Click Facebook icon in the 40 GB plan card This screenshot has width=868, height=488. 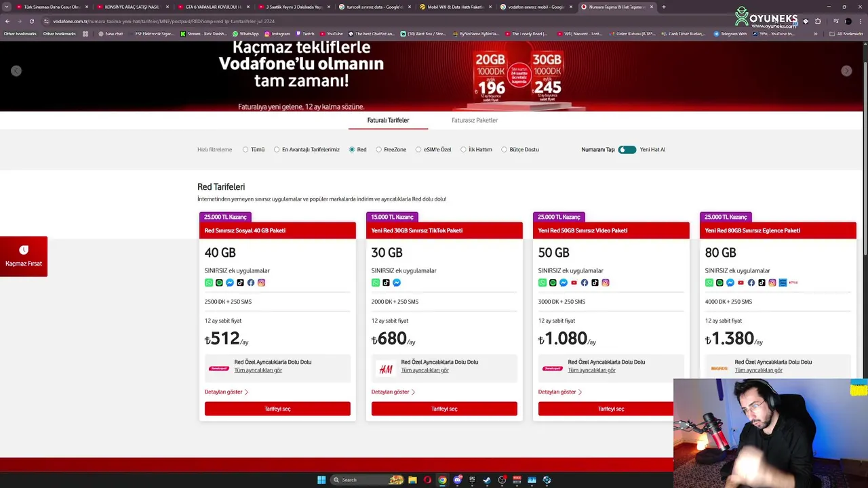coord(251,283)
